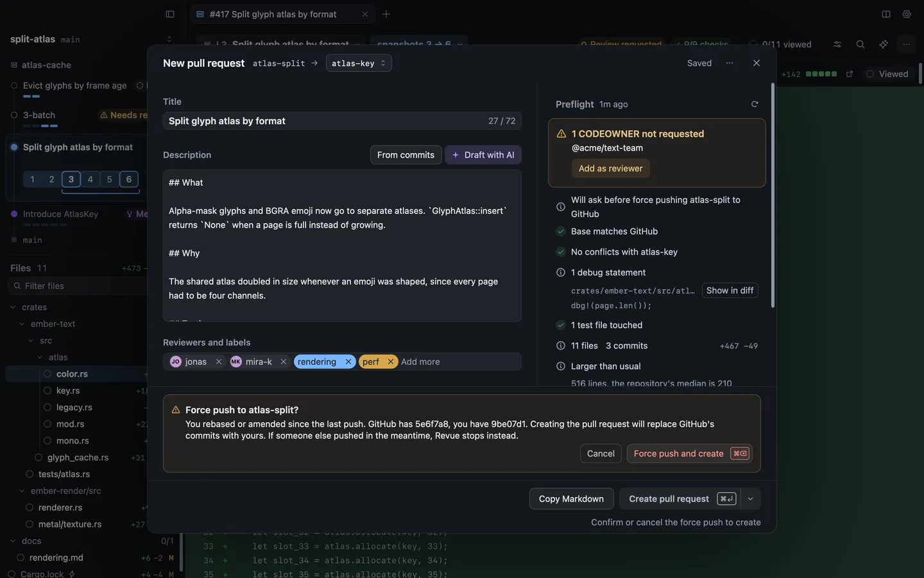
Task: Open the Create pull request options chevron
Action: pyautogui.click(x=750, y=499)
